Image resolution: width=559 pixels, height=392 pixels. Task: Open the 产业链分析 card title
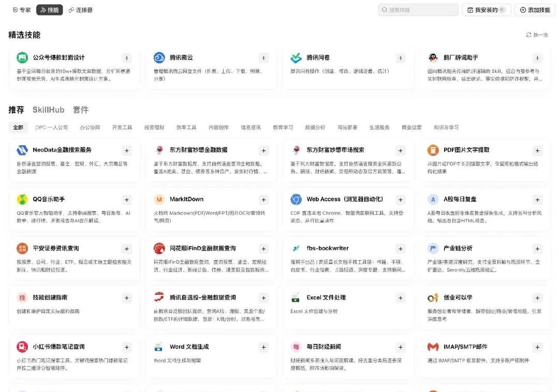[458, 248]
